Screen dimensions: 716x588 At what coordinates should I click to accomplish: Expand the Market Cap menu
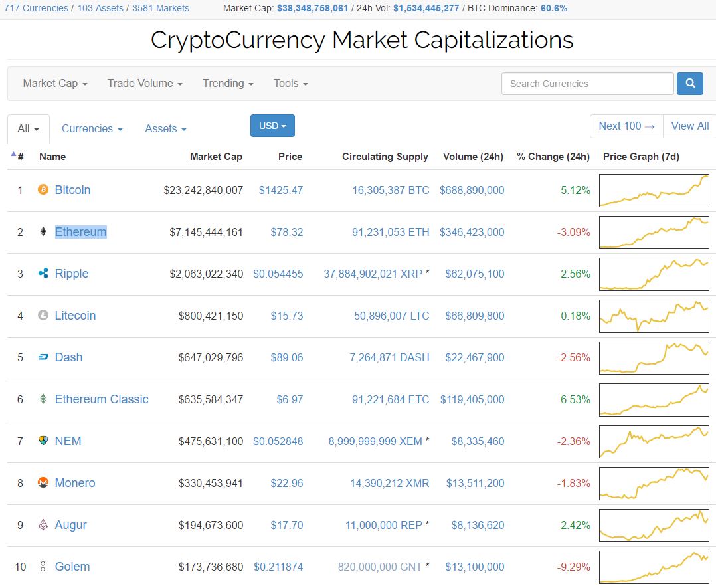(55, 84)
